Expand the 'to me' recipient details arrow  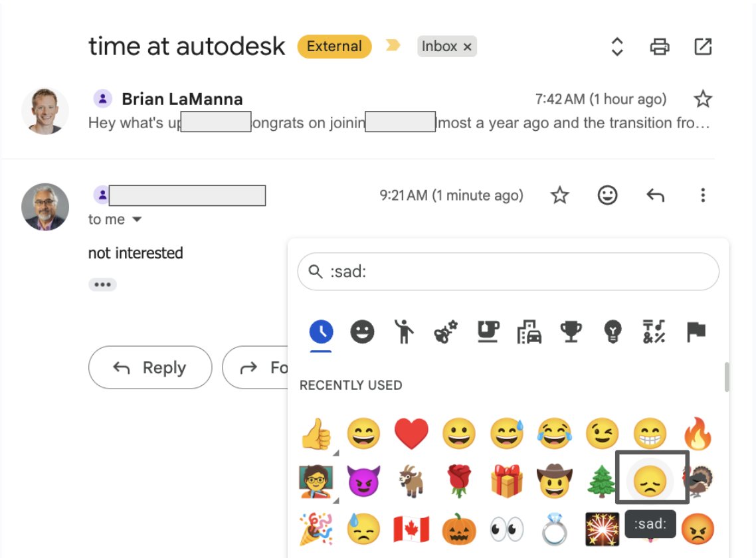[137, 219]
